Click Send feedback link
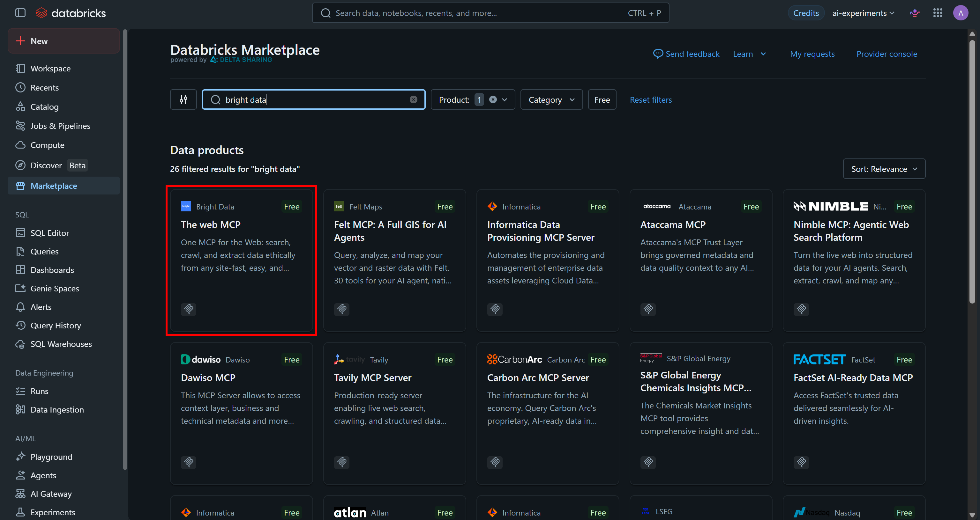Screen dimensions: 980x520 coord(686,54)
